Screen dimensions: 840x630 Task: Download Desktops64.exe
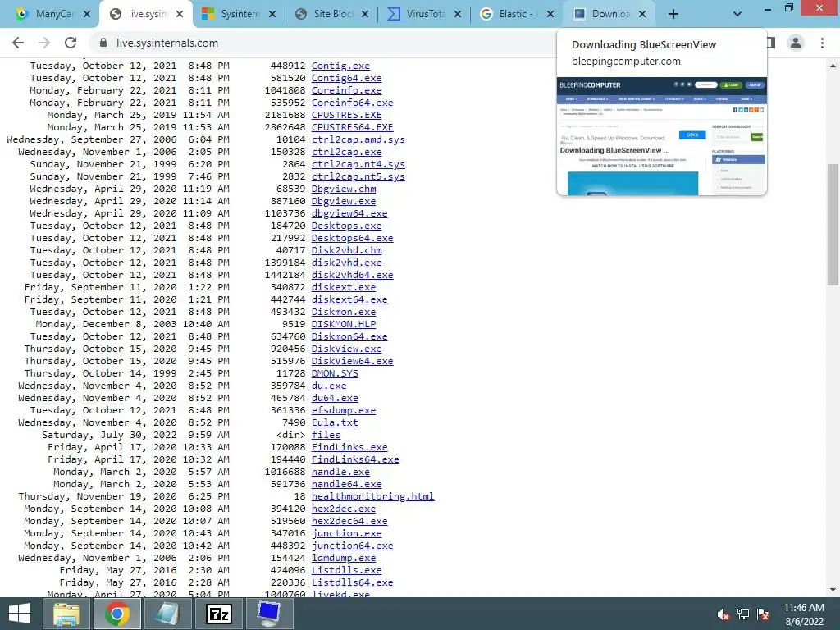point(353,238)
